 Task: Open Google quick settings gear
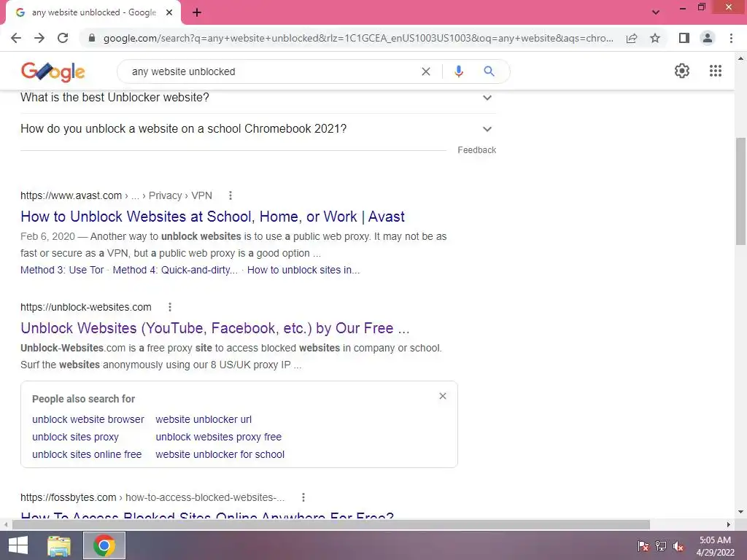tap(682, 71)
